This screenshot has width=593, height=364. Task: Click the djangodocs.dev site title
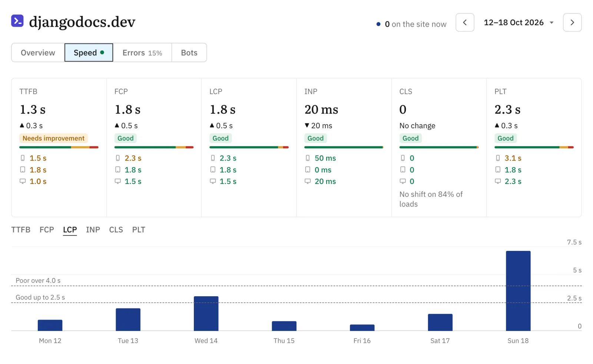tap(82, 22)
